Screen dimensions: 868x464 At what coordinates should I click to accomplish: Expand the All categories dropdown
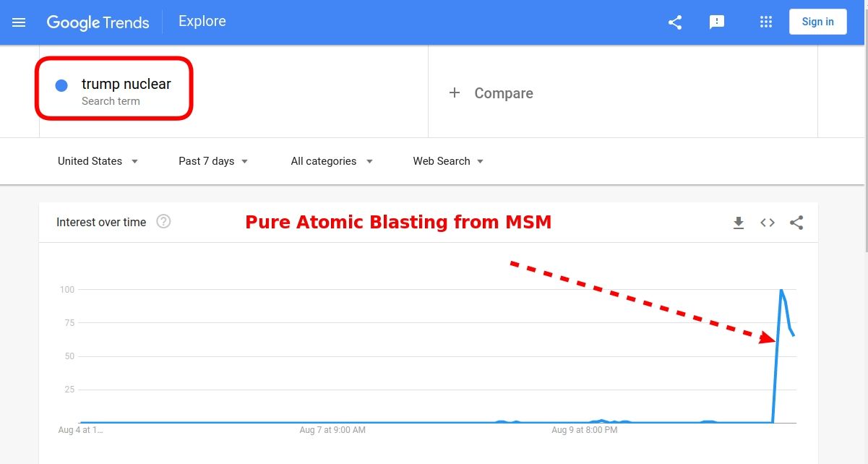click(x=332, y=161)
